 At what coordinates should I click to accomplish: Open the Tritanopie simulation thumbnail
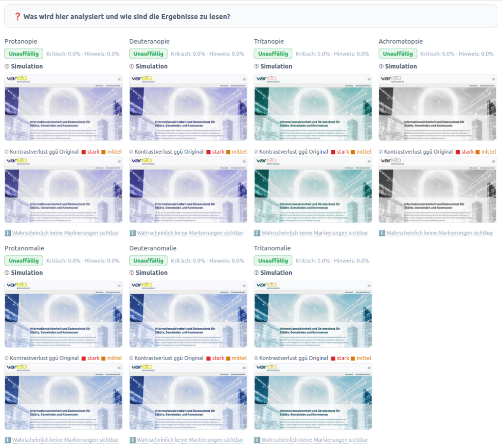pyautogui.click(x=313, y=107)
